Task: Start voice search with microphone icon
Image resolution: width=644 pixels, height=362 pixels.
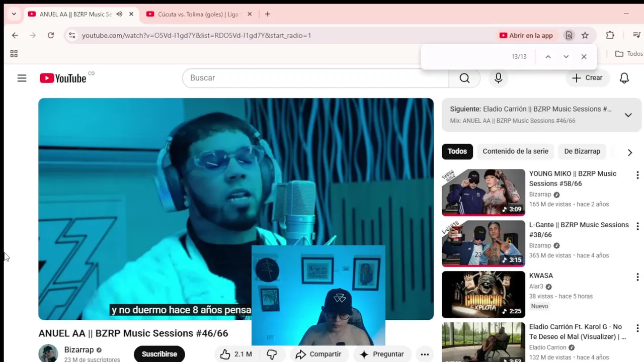Action: pos(498,78)
